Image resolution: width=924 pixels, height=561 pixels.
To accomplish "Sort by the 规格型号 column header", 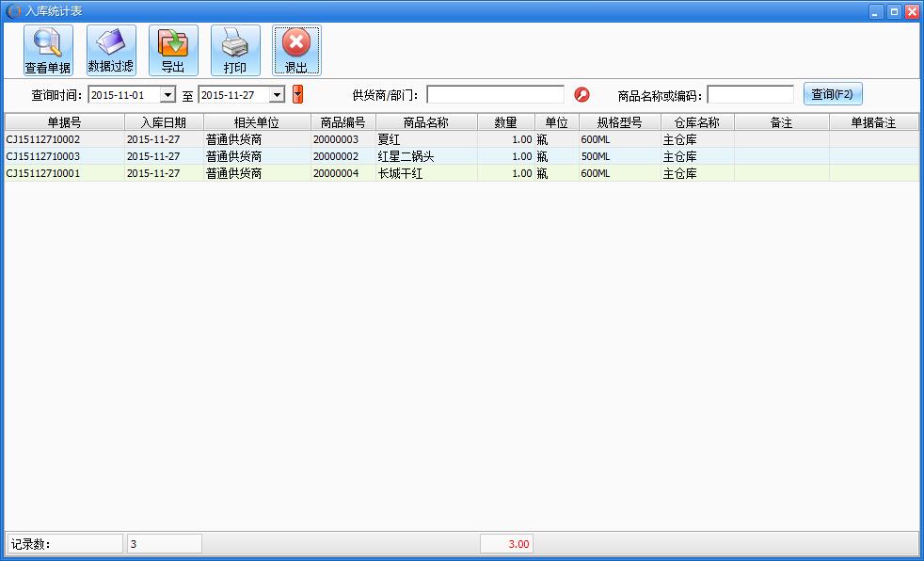I will point(619,122).
